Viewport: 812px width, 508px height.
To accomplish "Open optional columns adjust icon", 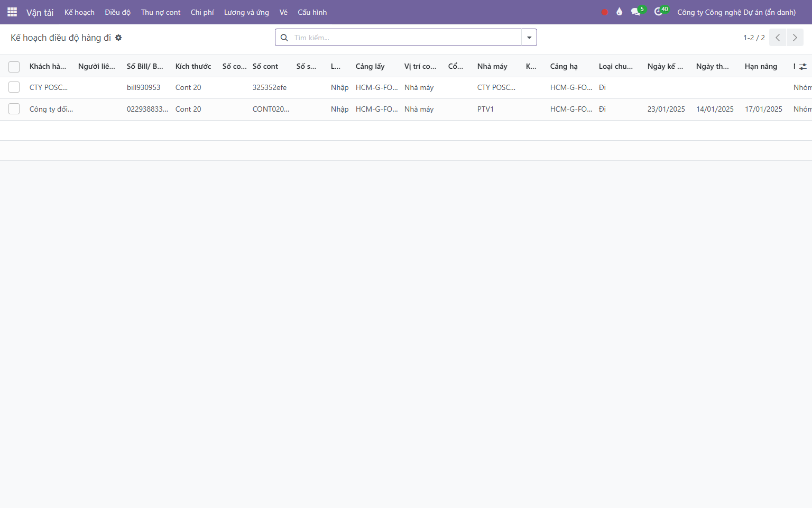I will point(803,67).
